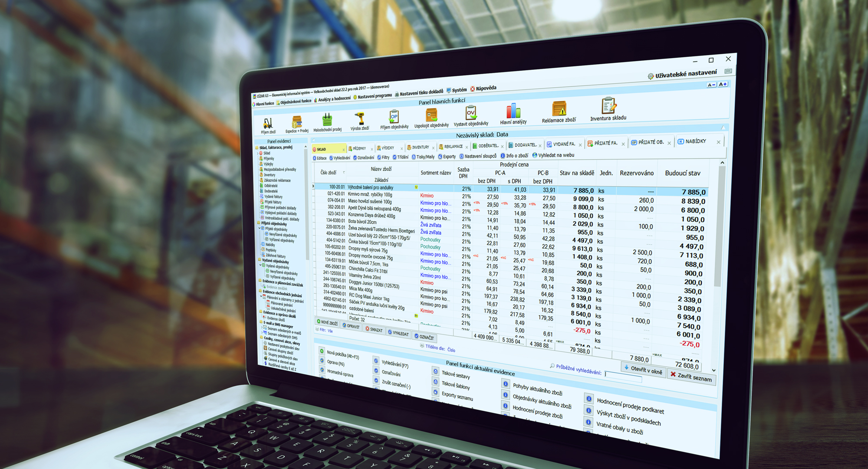Screen dimensions: 868x469
Task: Click the SMAZAT button
Action: [374, 329]
